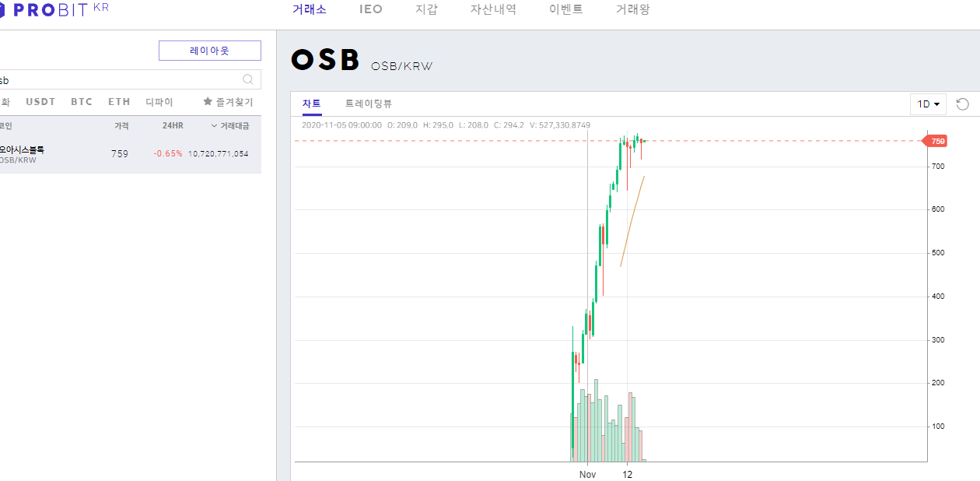Sort the list by 24HR column
The width and height of the screenshot is (980, 481).
[173, 126]
